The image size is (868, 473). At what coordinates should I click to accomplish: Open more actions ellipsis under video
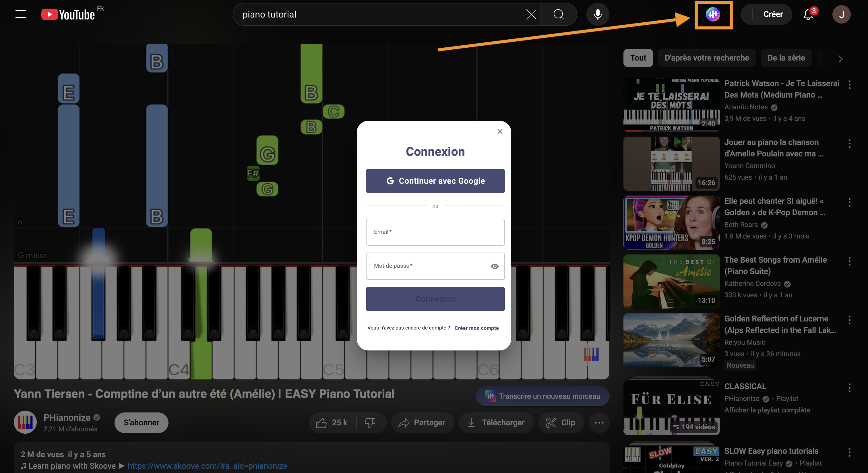pos(599,422)
